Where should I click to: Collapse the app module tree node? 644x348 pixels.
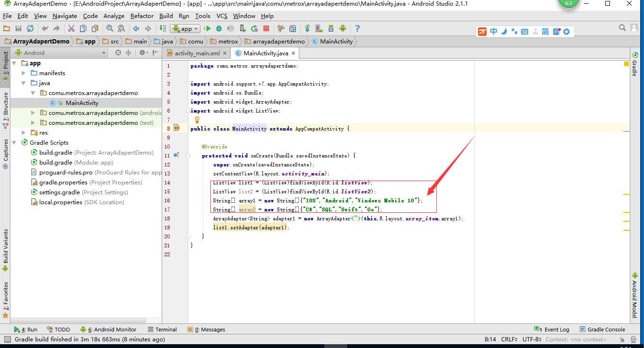(14, 63)
